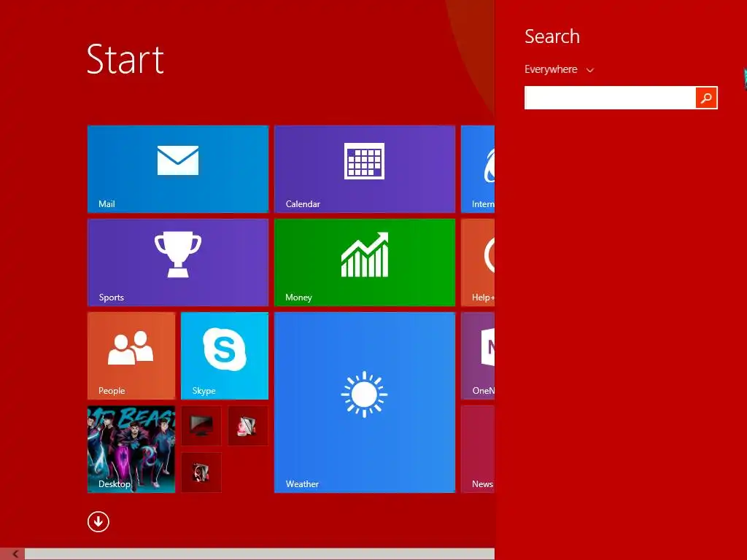Open the People tile

click(x=131, y=356)
